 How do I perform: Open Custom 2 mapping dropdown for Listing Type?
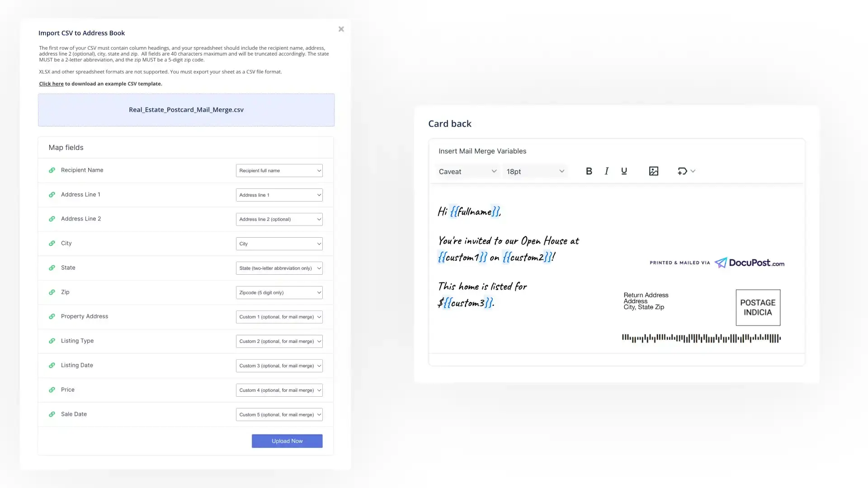(x=279, y=341)
